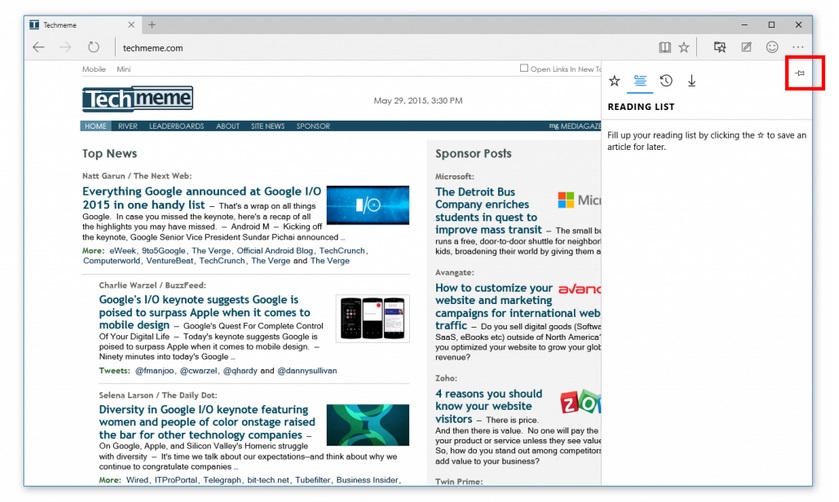
Task: Click the Google I/O blue thumbnail image
Action: [x=368, y=205]
